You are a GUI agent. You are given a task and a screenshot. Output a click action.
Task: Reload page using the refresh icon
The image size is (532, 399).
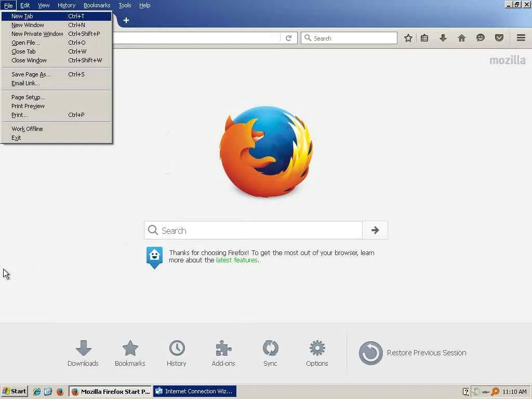click(289, 38)
